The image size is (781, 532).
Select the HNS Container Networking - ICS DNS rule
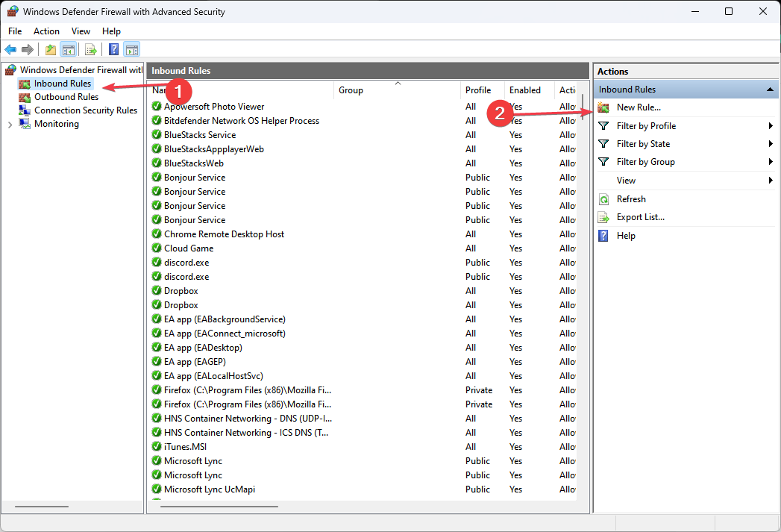tap(246, 432)
